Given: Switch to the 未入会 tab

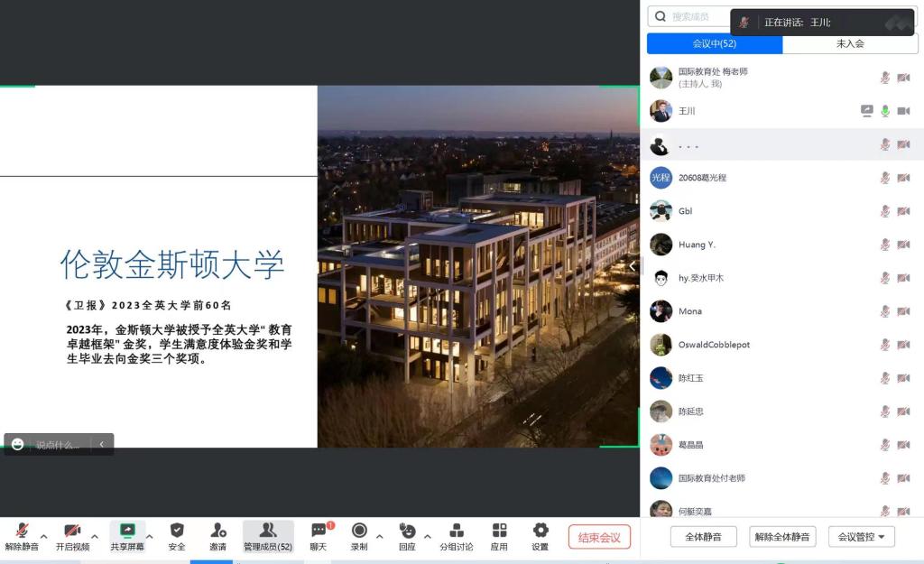Looking at the screenshot, I should coord(850,43).
